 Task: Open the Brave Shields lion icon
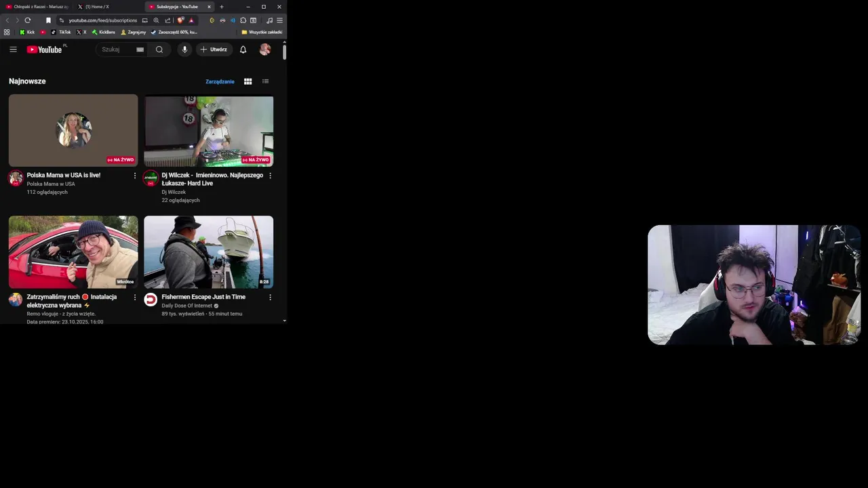pos(180,20)
